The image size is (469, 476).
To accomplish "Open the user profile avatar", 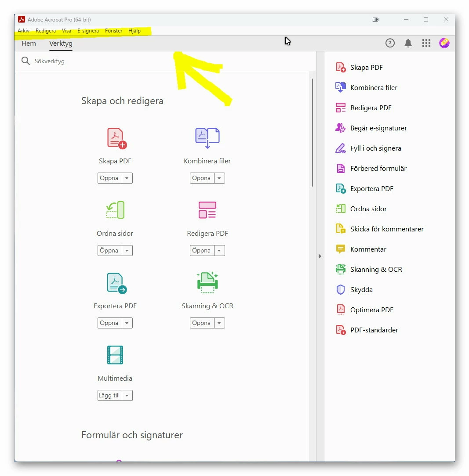I will coord(444,43).
